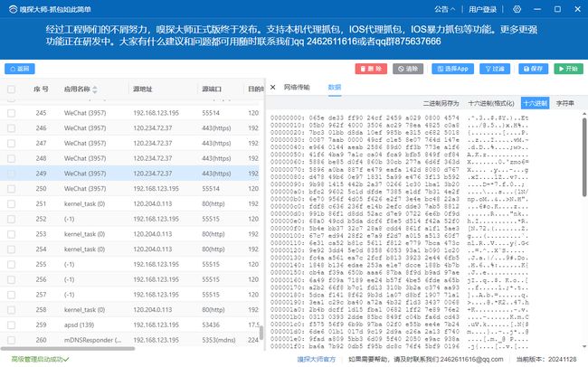The image size is (588, 367).
Task: Select 十六进制(格式化) view
Action: pyautogui.click(x=491, y=103)
